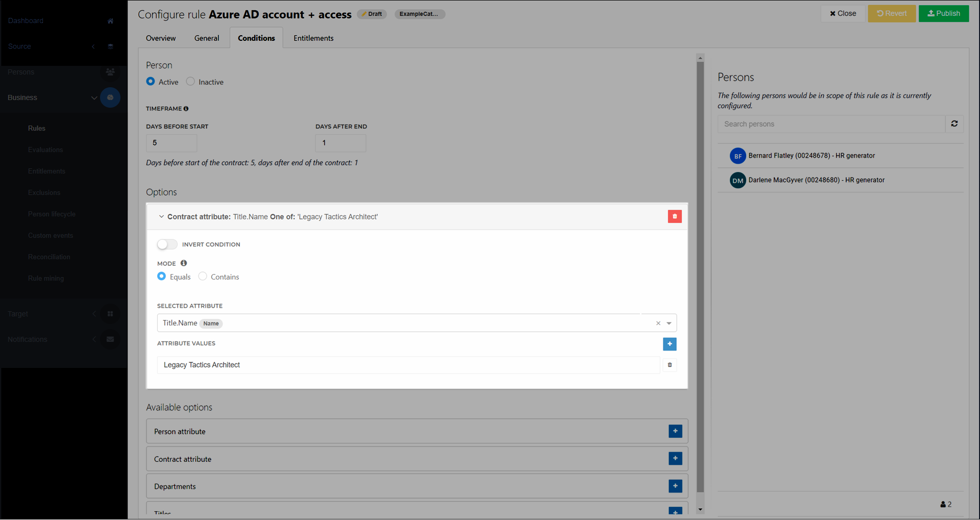Add a Contract attribute from available options
Screen dimensions: 980x520
[675, 459]
